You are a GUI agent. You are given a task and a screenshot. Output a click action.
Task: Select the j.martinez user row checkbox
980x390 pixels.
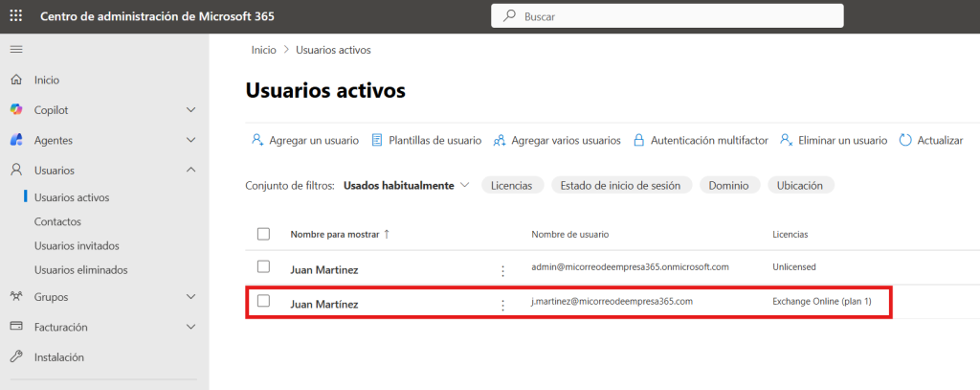(264, 301)
